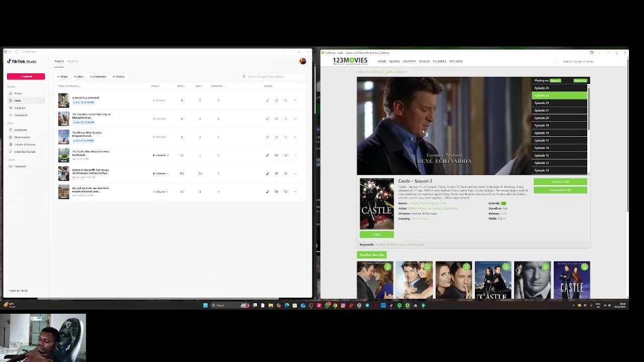
Task: Sort posts by the Likes column header
Action: point(199,86)
